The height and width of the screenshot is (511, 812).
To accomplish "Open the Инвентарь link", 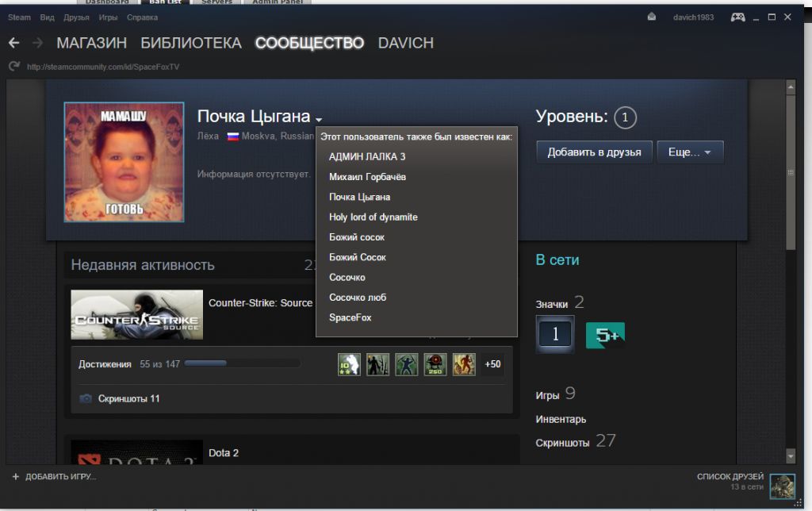I will (x=561, y=419).
